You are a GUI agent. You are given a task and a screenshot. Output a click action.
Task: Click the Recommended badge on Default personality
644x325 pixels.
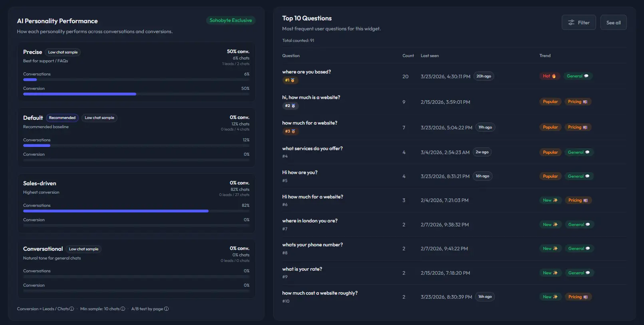click(62, 118)
